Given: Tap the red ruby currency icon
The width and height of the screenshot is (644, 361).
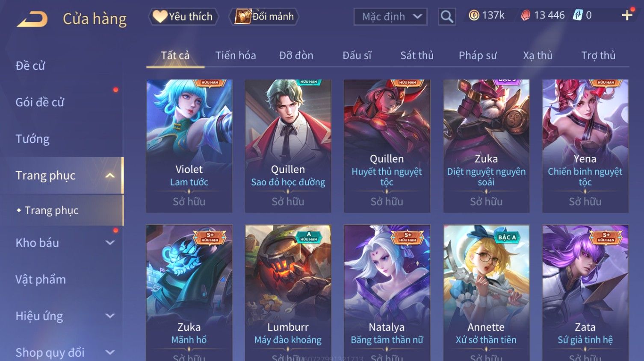Looking at the screenshot, I should pyautogui.click(x=526, y=15).
